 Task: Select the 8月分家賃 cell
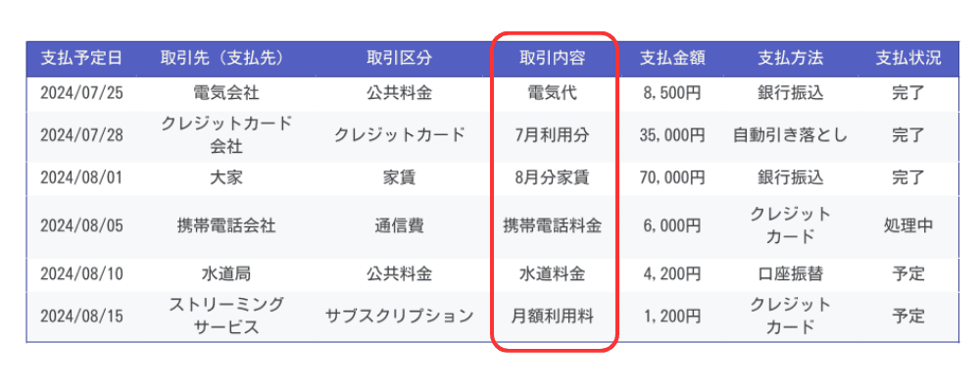(552, 178)
